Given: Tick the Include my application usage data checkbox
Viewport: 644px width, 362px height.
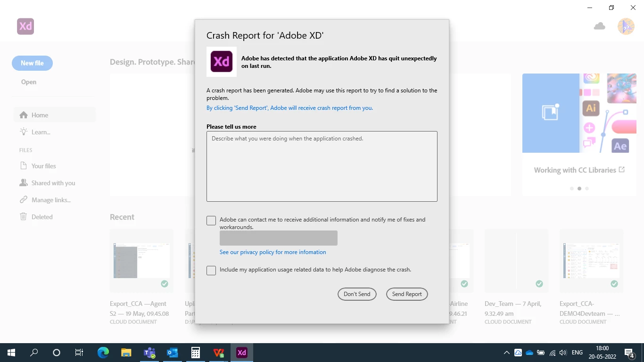Looking at the screenshot, I should [211, 271].
